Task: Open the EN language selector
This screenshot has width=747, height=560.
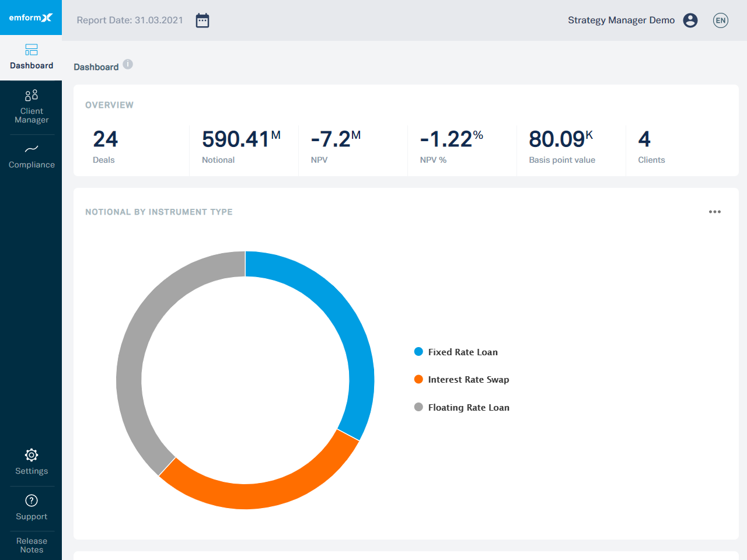Action: [721, 20]
